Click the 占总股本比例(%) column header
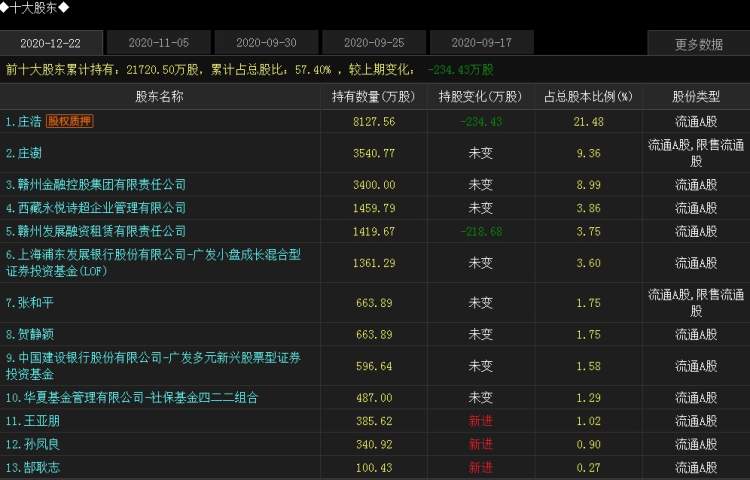The height and width of the screenshot is (480, 750). 589,97
